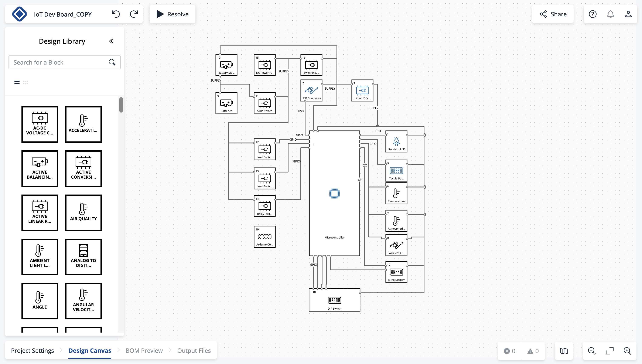Open the Share dialog

click(x=553, y=14)
